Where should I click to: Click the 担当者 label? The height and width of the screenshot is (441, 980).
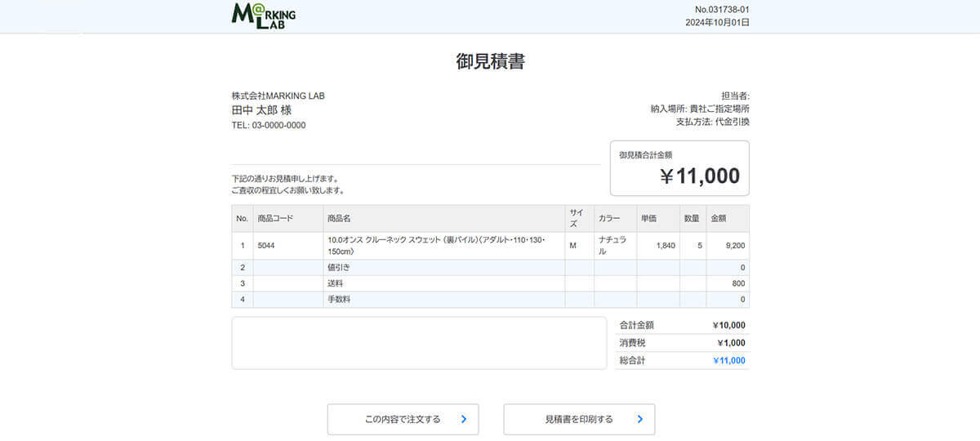click(x=735, y=96)
